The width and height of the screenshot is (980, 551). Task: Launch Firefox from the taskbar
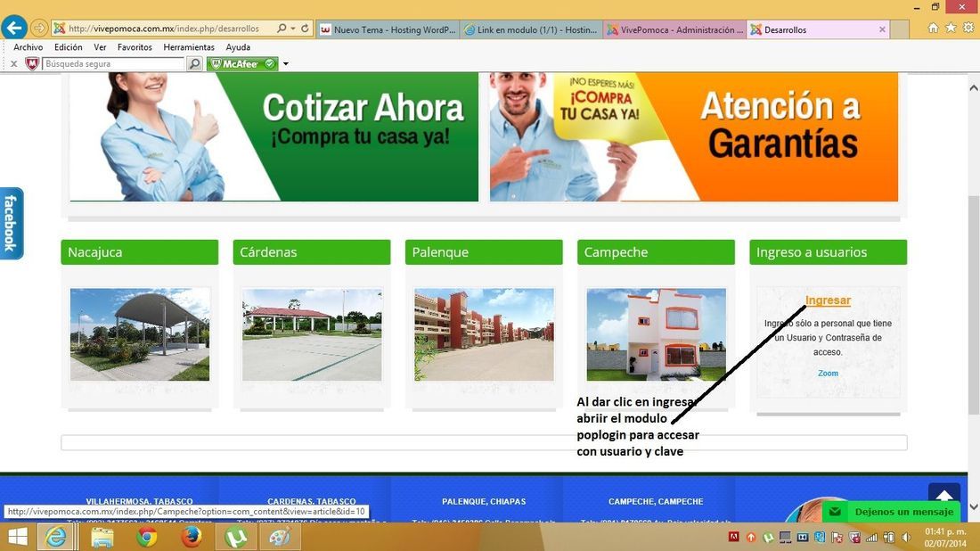click(x=192, y=538)
